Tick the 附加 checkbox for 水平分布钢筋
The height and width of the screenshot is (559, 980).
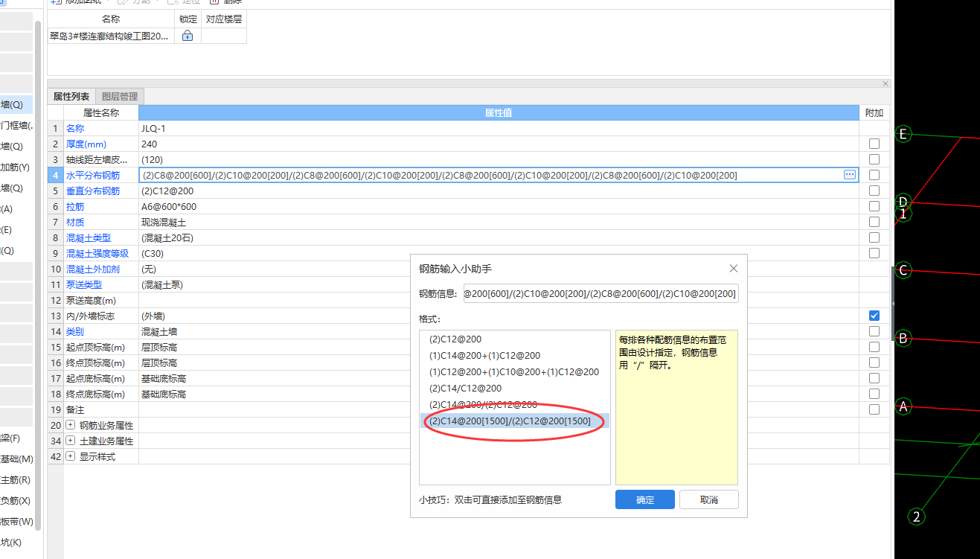874,175
